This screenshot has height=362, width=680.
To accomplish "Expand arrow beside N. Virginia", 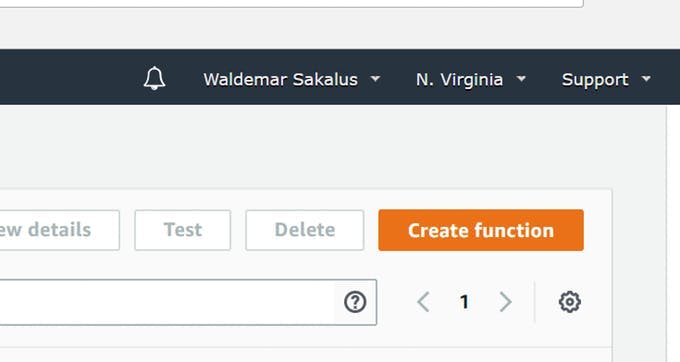I will [x=521, y=79].
